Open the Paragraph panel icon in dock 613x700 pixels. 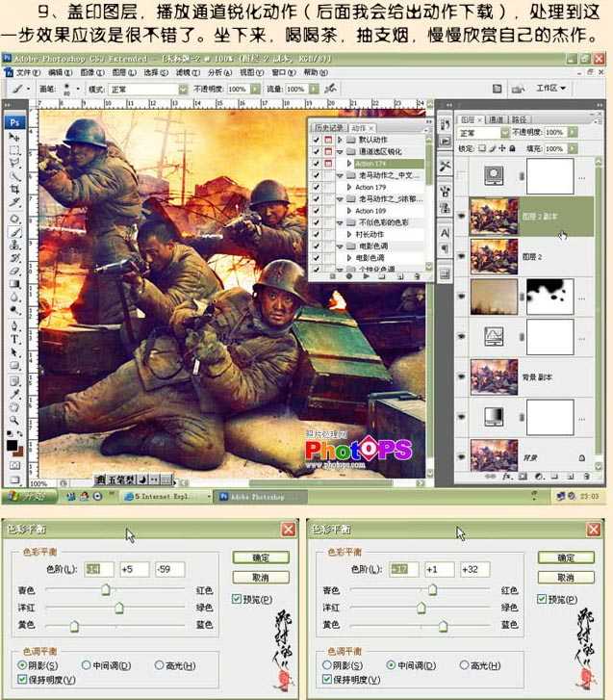click(445, 248)
